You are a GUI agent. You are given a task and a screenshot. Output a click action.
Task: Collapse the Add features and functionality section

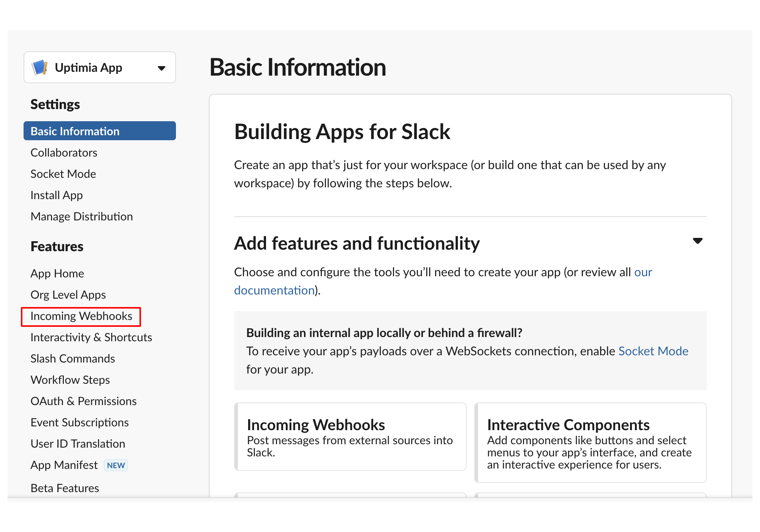tap(698, 241)
